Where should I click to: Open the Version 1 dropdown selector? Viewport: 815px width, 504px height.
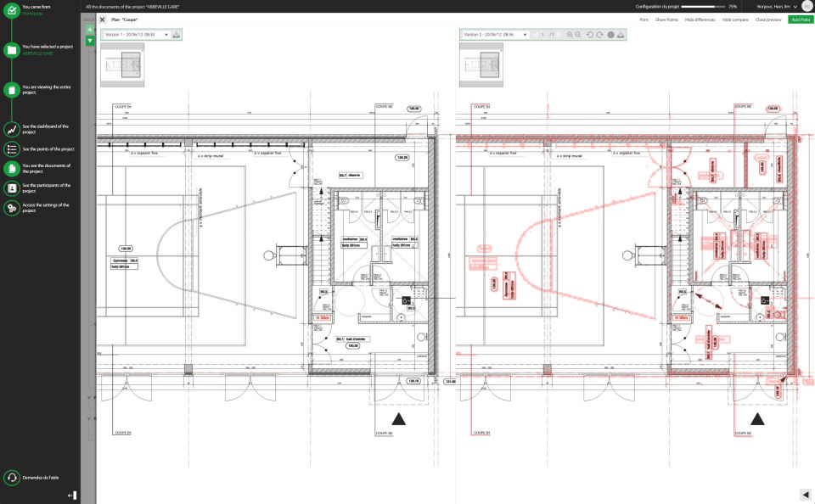coord(136,35)
